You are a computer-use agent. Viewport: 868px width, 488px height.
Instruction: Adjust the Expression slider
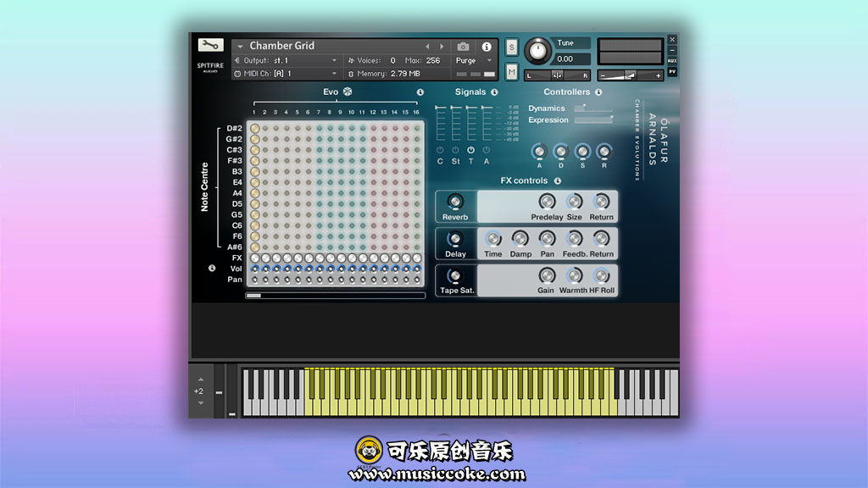[x=593, y=120]
